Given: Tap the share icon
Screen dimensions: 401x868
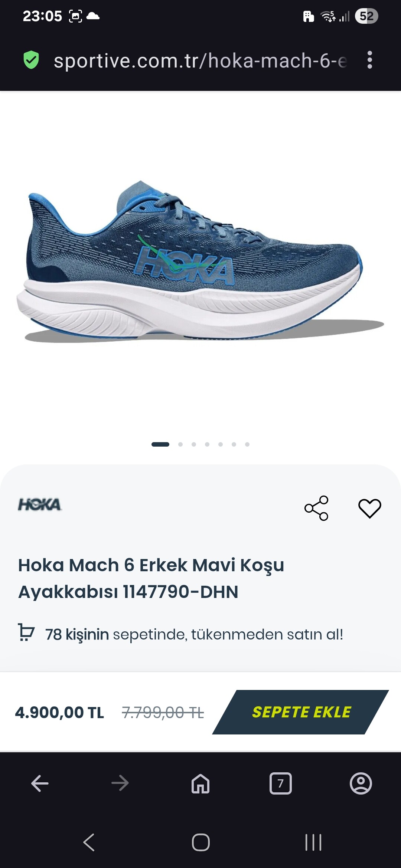Looking at the screenshot, I should click(x=316, y=508).
